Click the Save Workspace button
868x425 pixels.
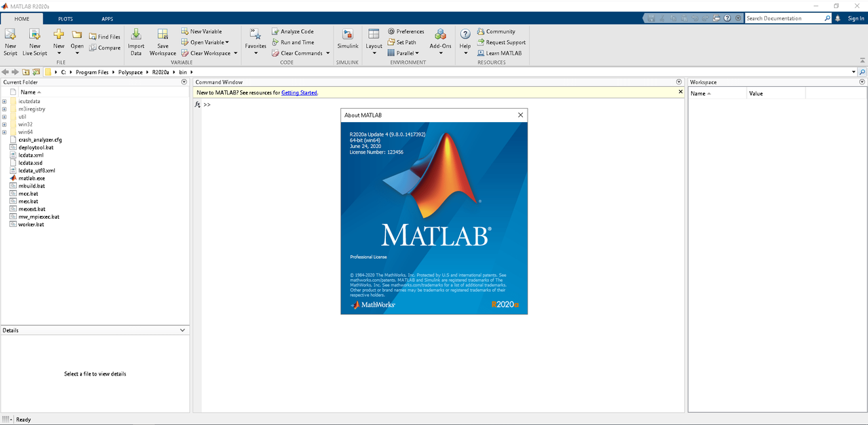(163, 41)
